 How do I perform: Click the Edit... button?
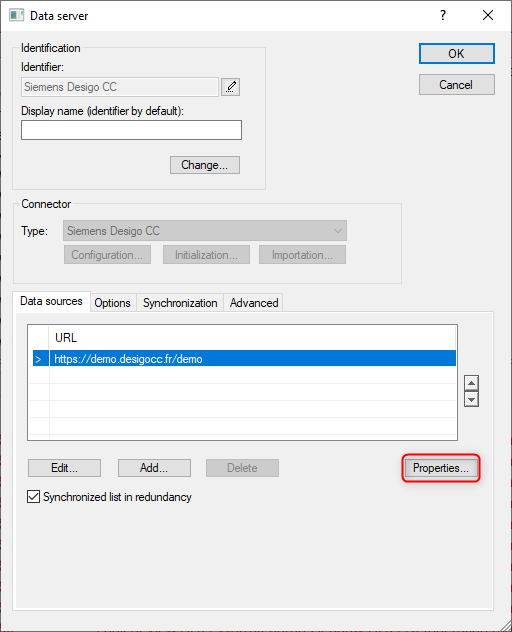pyautogui.click(x=65, y=468)
